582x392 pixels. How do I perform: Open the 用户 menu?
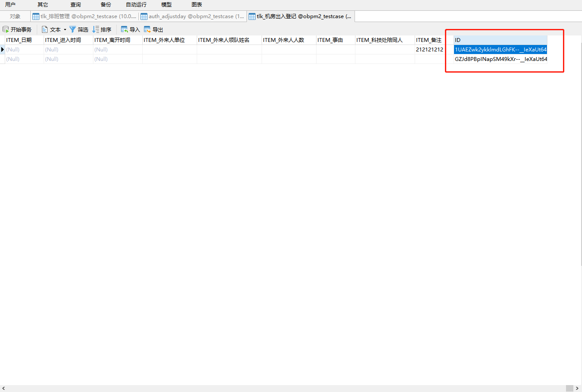click(10, 4)
